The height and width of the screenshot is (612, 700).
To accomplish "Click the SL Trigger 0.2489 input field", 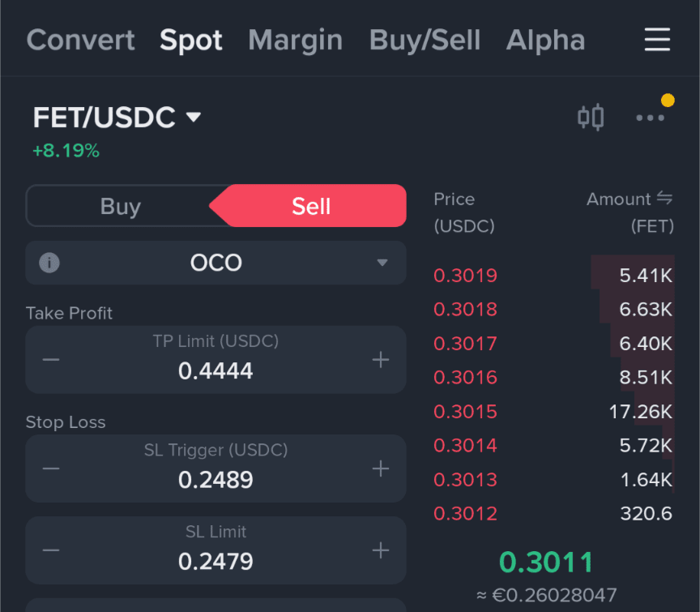I will (x=216, y=469).
